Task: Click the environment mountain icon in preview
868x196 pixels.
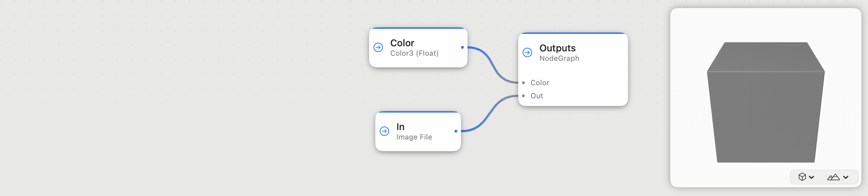Action: click(833, 177)
